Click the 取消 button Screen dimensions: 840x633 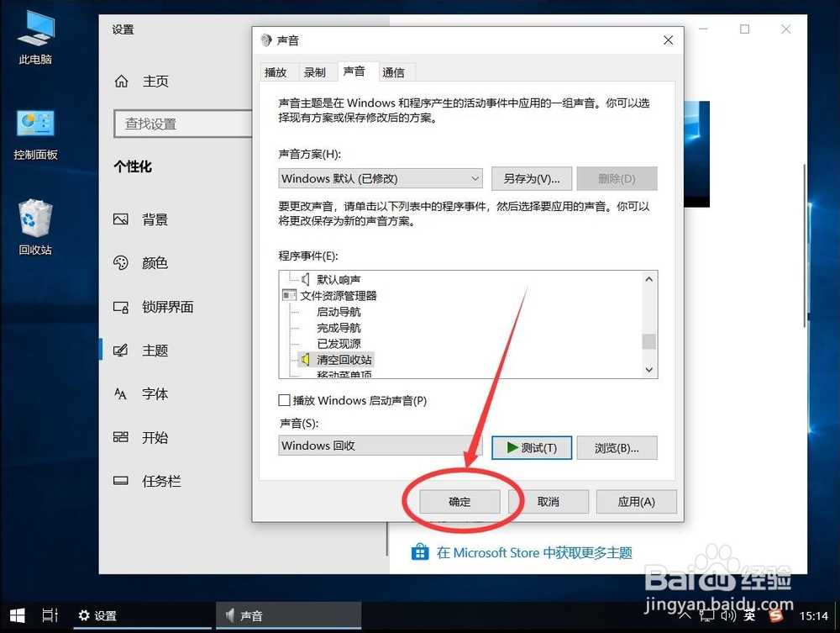pyautogui.click(x=548, y=502)
